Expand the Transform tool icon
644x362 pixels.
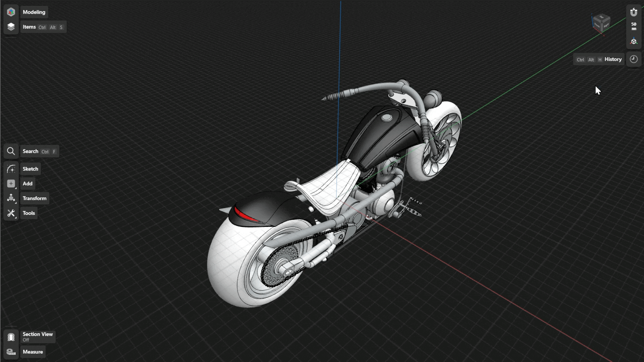pyautogui.click(x=11, y=198)
